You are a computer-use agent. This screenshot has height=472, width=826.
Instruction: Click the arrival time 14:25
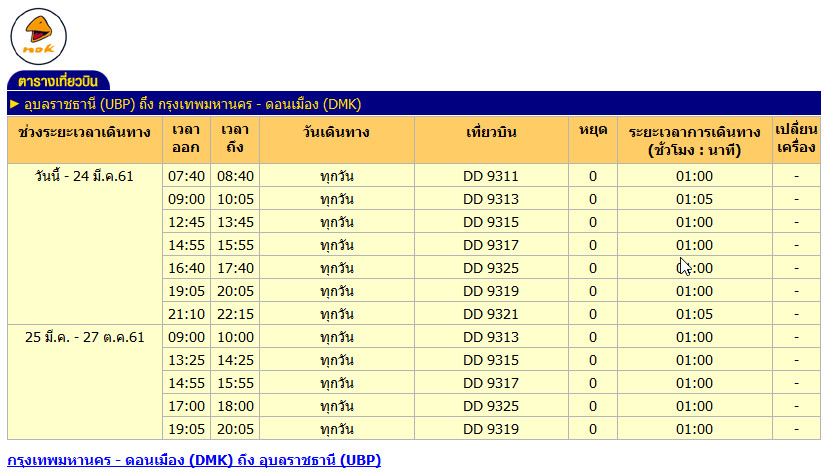click(x=235, y=360)
